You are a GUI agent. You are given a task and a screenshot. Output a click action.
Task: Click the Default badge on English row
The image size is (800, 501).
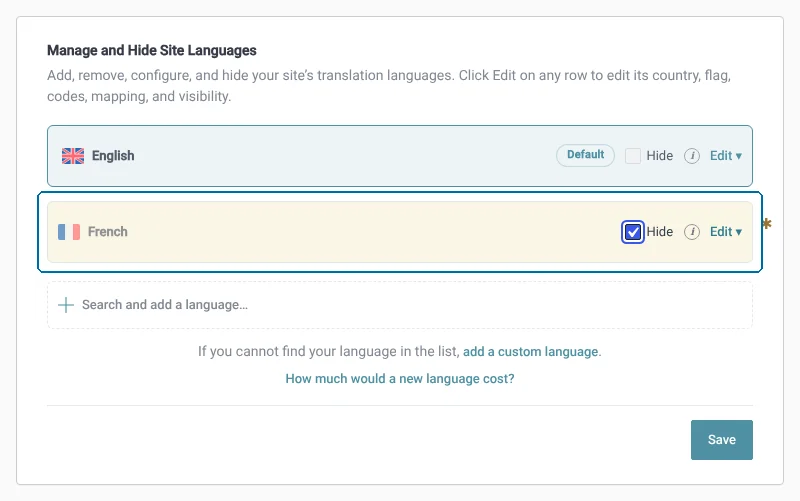[x=585, y=155]
